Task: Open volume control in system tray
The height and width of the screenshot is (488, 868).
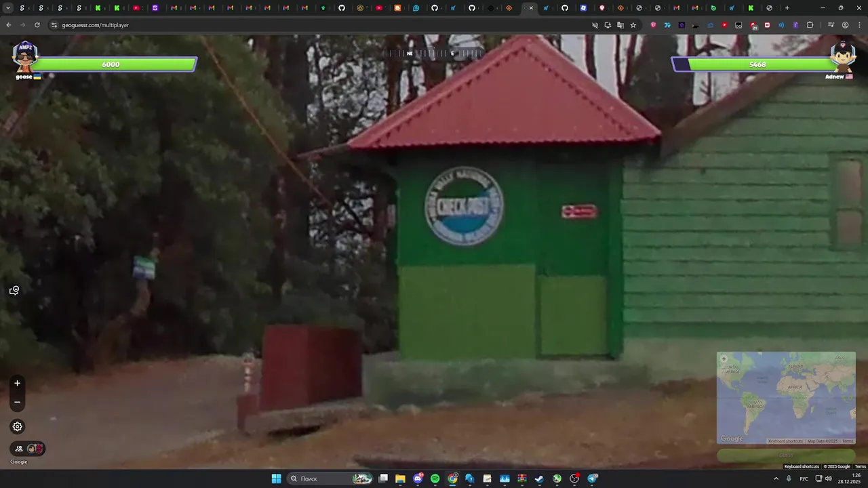Action: pos(828,479)
